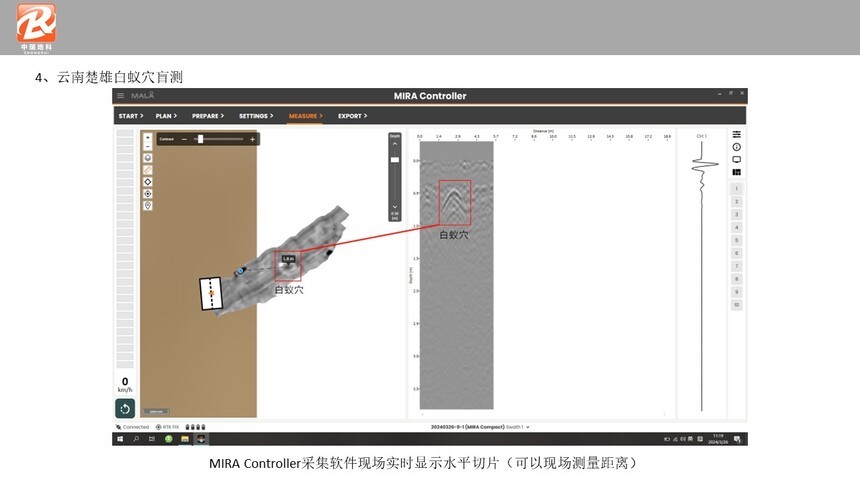Screen dimensions: 860x484
Task: Go to the PLAN step
Action: (166, 116)
